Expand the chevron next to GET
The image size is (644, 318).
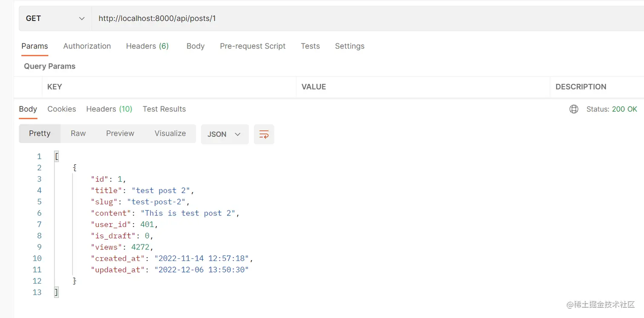(x=81, y=18)
